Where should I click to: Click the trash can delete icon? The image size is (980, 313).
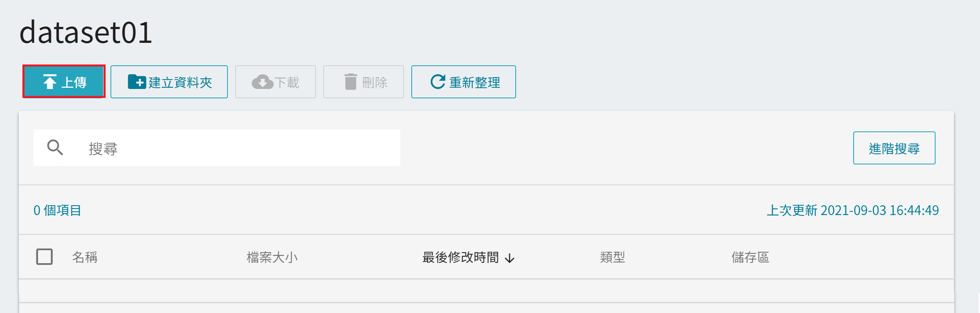pyautogui.click(x=351, y=82)
